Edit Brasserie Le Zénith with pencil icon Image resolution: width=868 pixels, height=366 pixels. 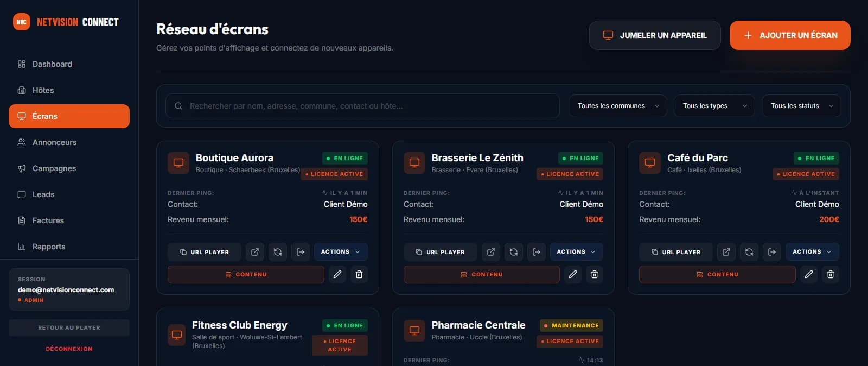(573, 274)
